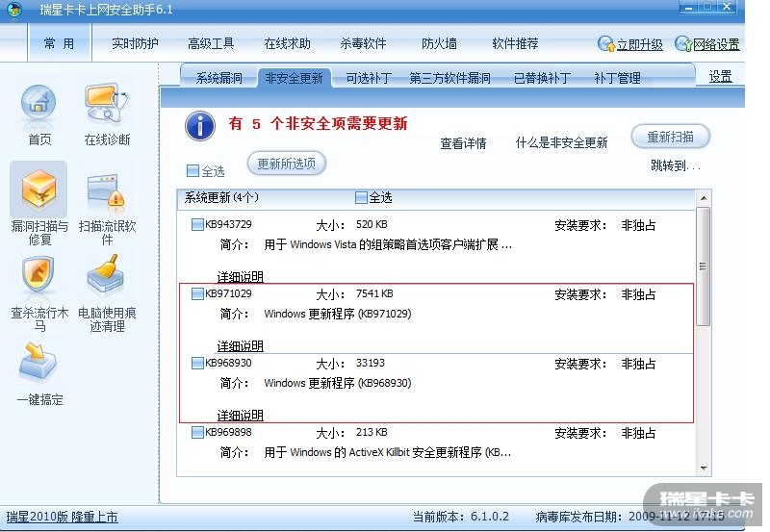The image size is (770, 532).
Task: Click the 更新所选项 button
Action: 287,164
